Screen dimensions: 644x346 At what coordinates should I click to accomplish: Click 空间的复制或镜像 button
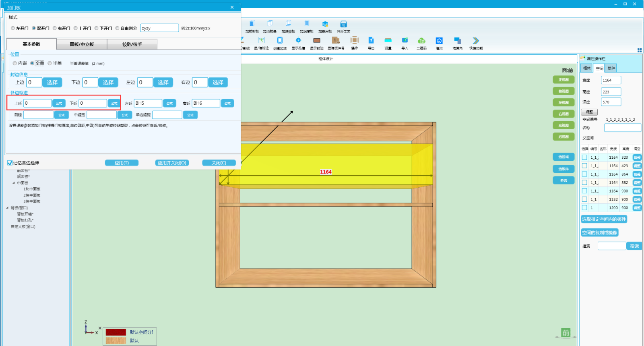[599, 232]
